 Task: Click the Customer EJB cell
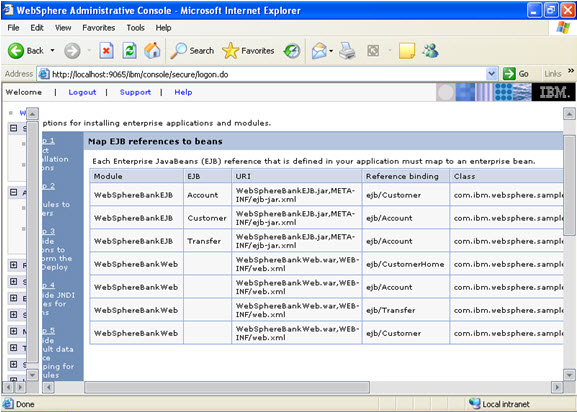[208, 218]
